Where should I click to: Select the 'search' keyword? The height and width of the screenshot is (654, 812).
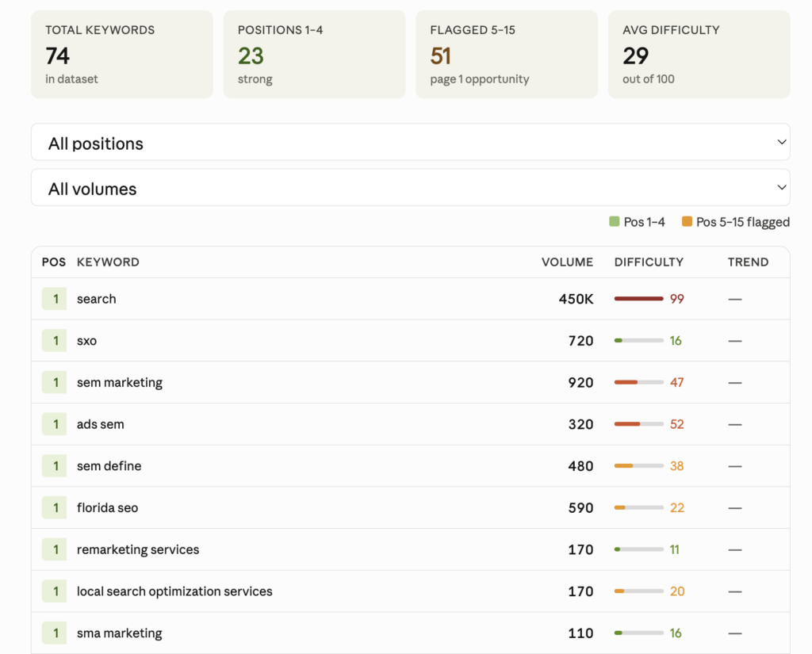96,299
